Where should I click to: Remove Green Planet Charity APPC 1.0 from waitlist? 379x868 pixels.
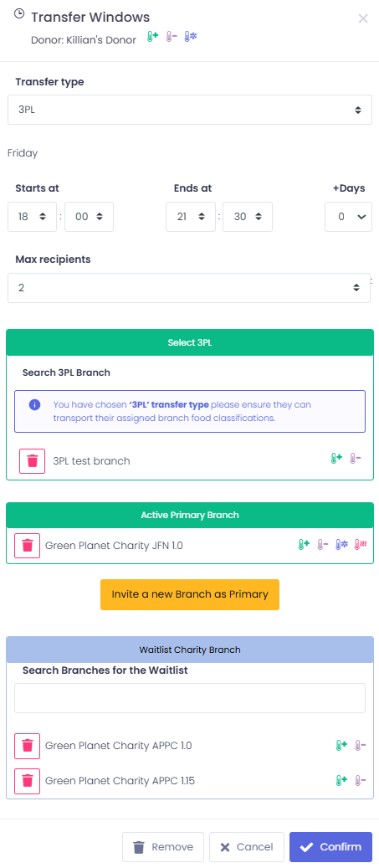point(27,746)
